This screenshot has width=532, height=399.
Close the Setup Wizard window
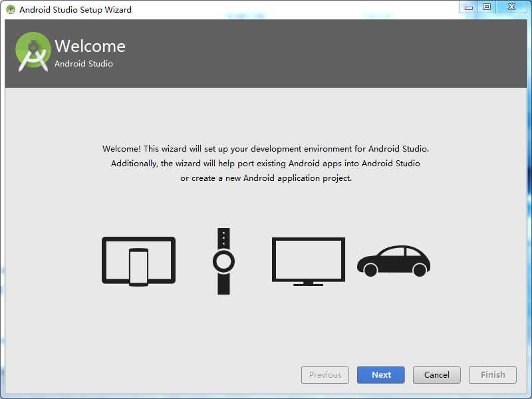[x=511, y=7]
